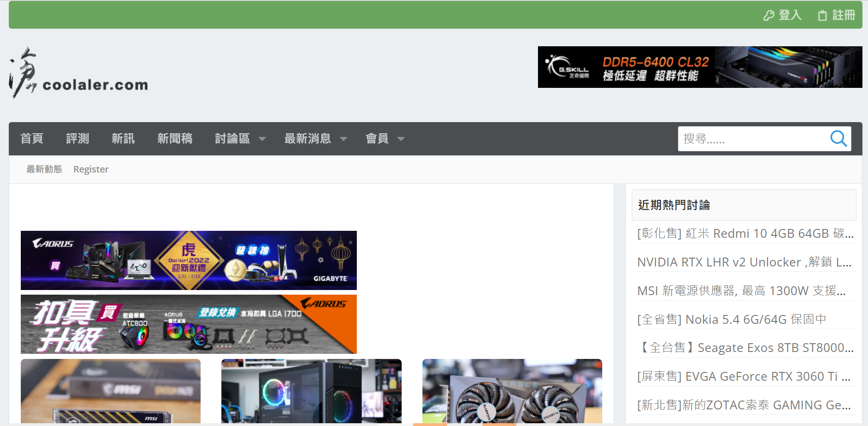Open the MSI 新電源供應器 1300W thread

(x=741, y=291)
